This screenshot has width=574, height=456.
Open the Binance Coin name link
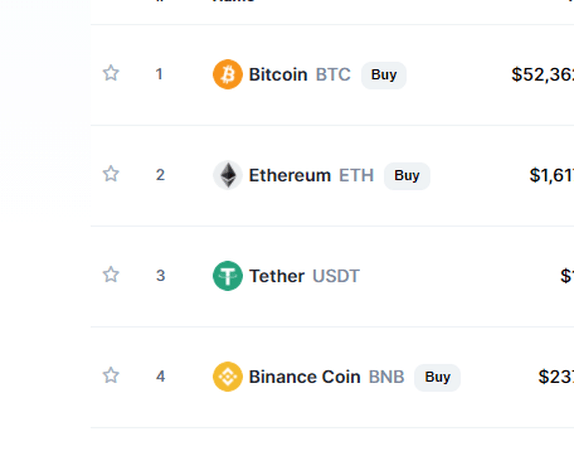[305, 377]
